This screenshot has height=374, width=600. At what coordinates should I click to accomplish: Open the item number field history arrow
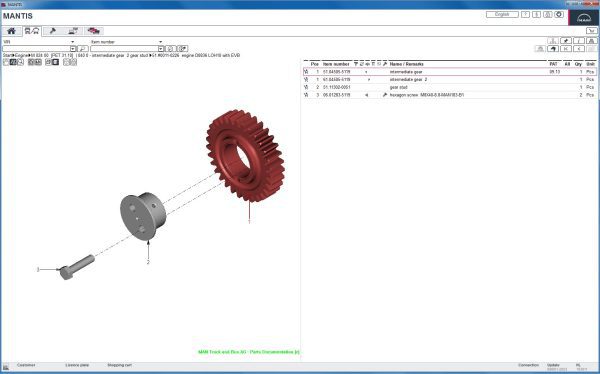[161, 49]
